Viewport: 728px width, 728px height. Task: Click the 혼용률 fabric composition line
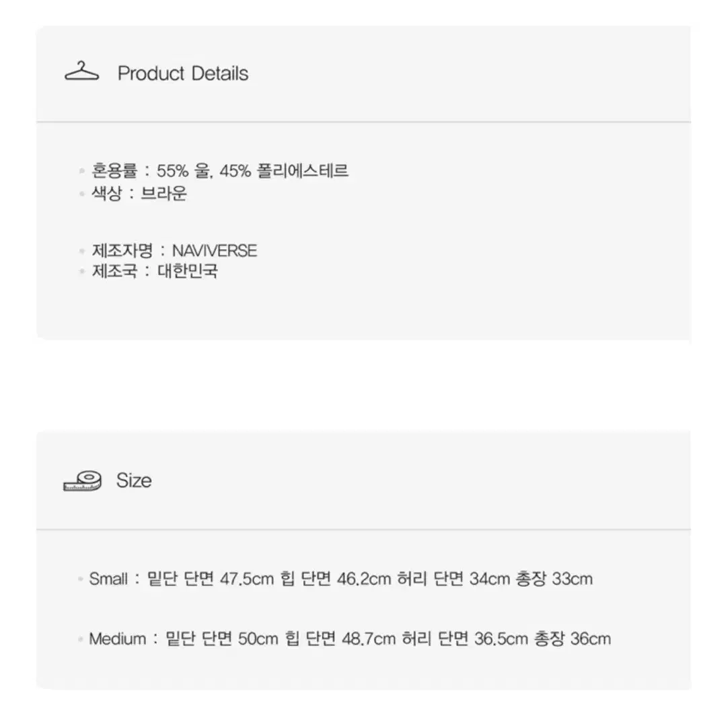(219, 171)
